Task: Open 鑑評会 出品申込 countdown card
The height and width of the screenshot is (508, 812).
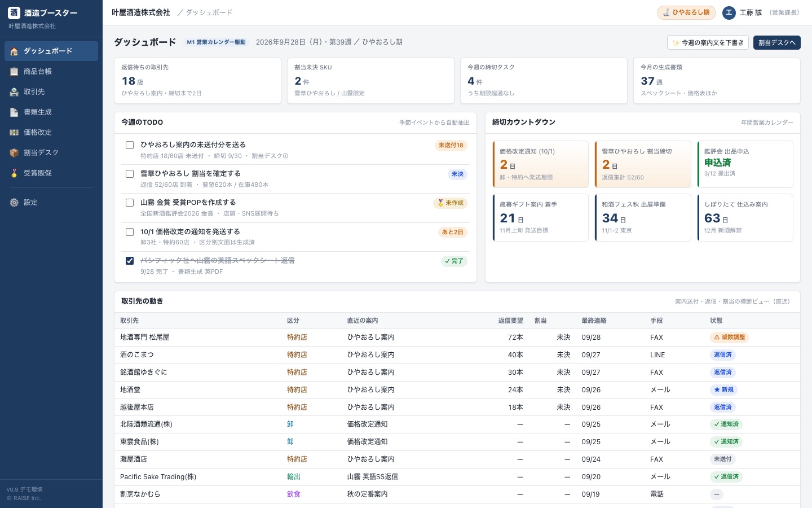Action: 745,164
